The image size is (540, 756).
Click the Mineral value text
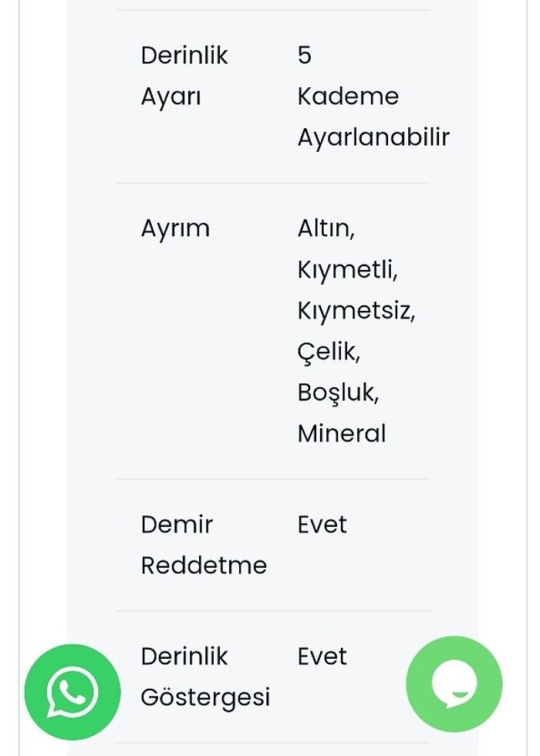(342, 434)
